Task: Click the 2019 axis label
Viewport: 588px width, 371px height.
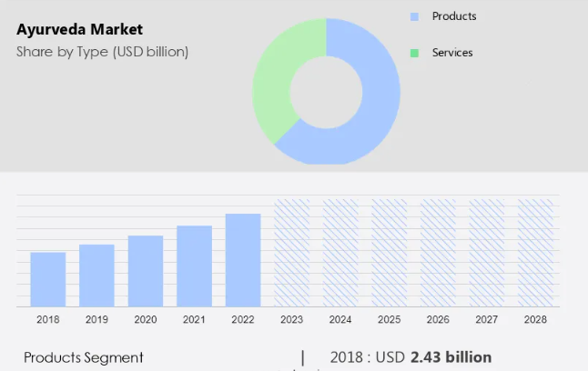Action: point(96,320)
